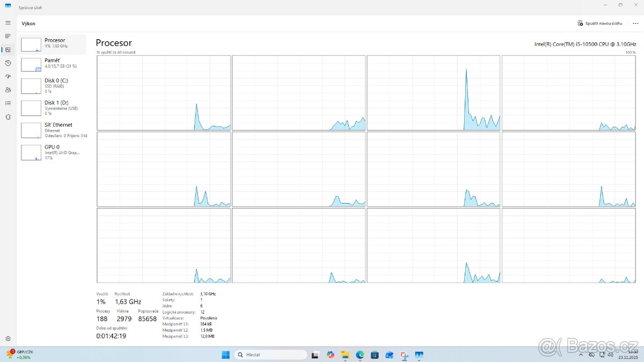Open the Startup apps page icon
Image resolution: width=644 pixels, height=362 pixels.
click(8, 76)
